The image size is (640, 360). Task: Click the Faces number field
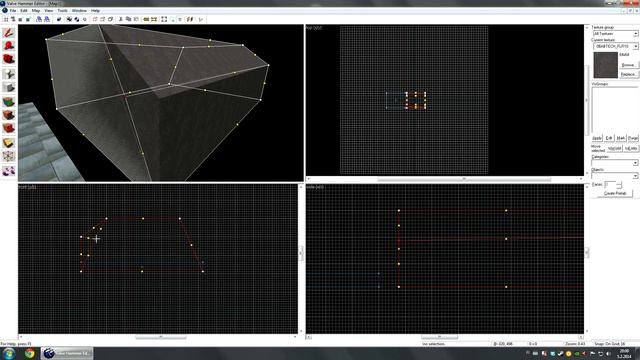(x=610, y=185)
